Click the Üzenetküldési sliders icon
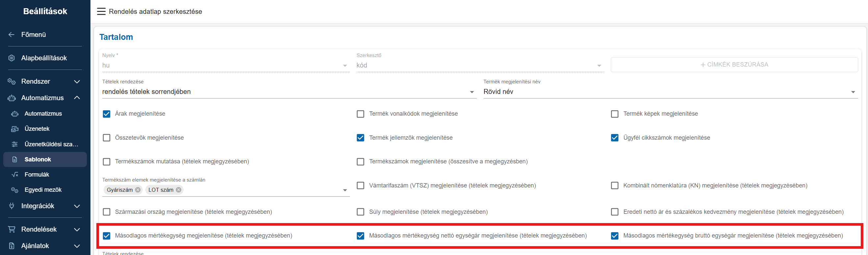This screenshot has width=868, height=255. click(15, 144)
